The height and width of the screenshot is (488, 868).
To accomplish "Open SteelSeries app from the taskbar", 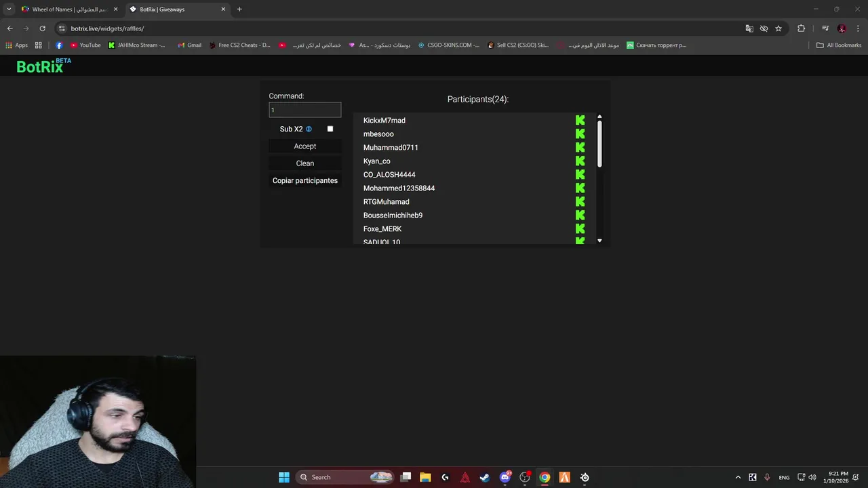I will [585, 477].
